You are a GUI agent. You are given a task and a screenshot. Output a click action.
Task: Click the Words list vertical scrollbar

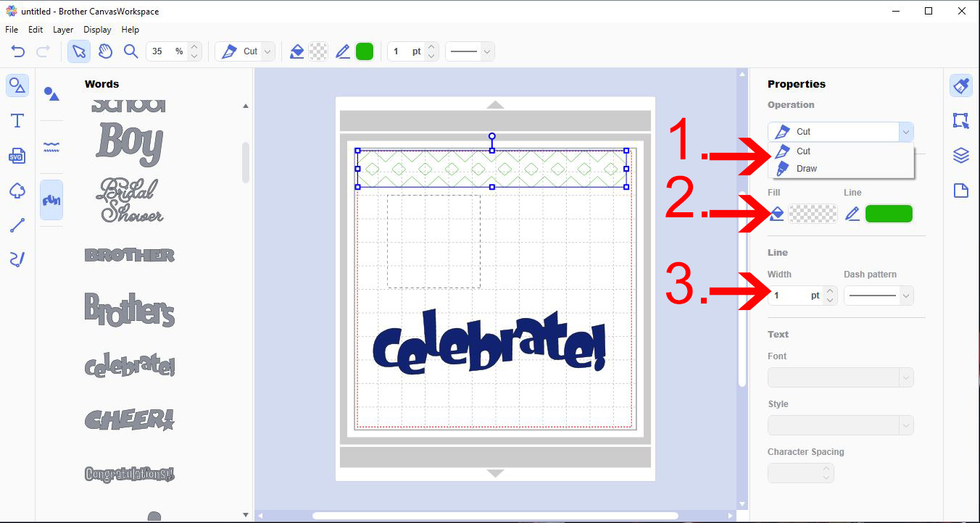[x=246, y=163]
